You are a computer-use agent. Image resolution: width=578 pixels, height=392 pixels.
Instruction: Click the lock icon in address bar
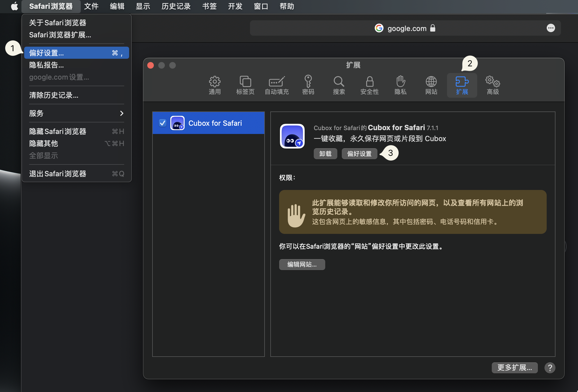(x=433, y=28)
